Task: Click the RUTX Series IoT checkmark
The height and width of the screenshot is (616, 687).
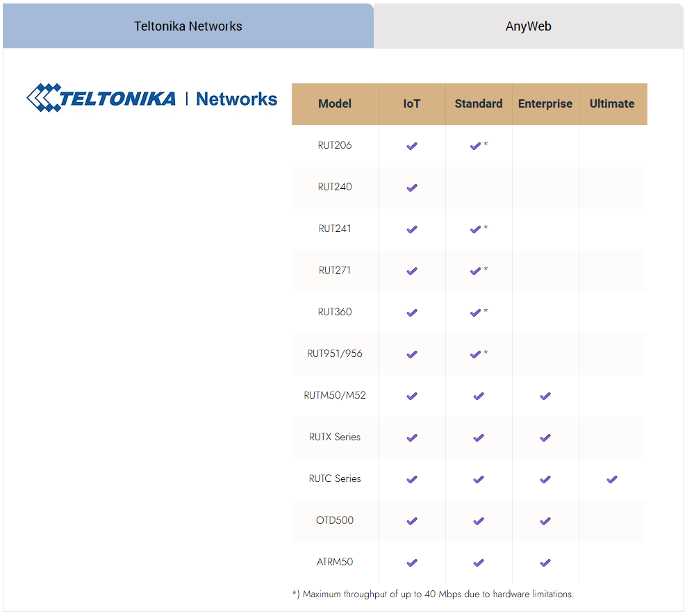Action: pyautogui.click(x=412, y=438)
